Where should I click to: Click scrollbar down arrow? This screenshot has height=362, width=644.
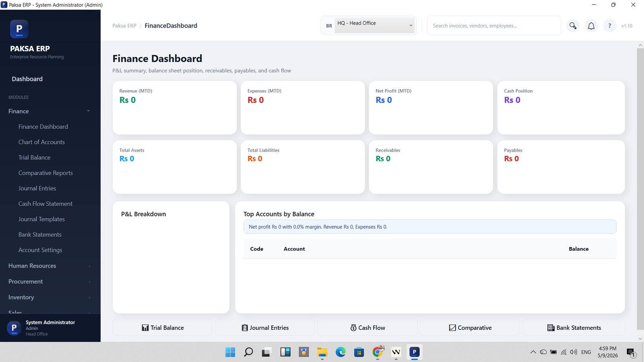640,339
